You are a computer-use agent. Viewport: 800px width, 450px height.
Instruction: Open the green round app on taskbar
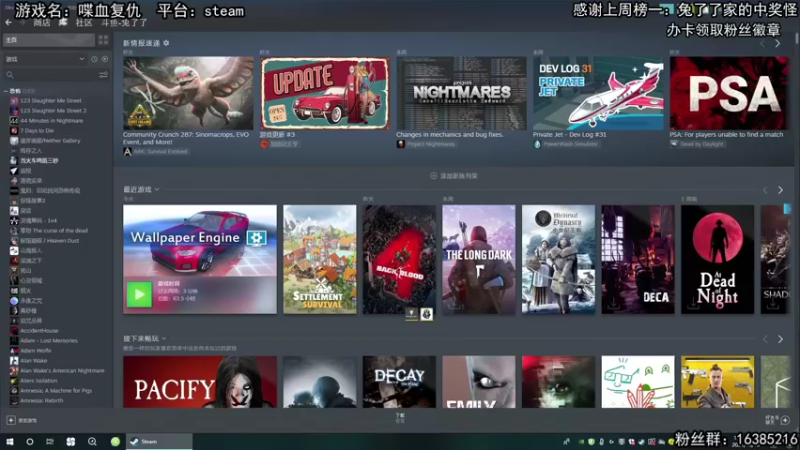115,442
